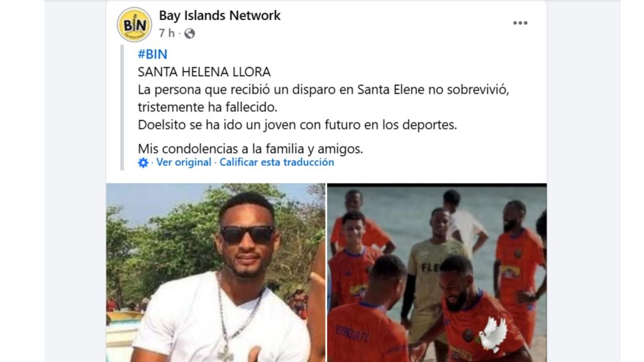Open the 7 h post timestamp
The height and width of the screenshot is (362, 644).
167,33
